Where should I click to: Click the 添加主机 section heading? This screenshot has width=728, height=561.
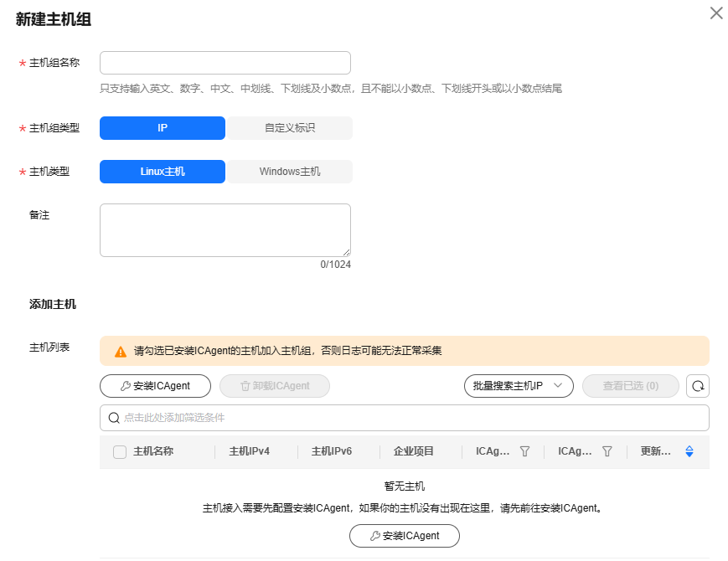click(53, 305)
